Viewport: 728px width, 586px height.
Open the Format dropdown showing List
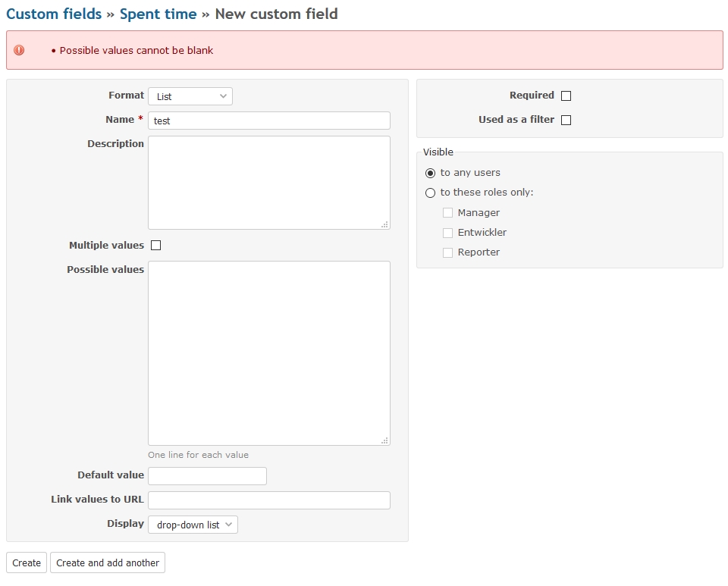click(x=190, y=96)
